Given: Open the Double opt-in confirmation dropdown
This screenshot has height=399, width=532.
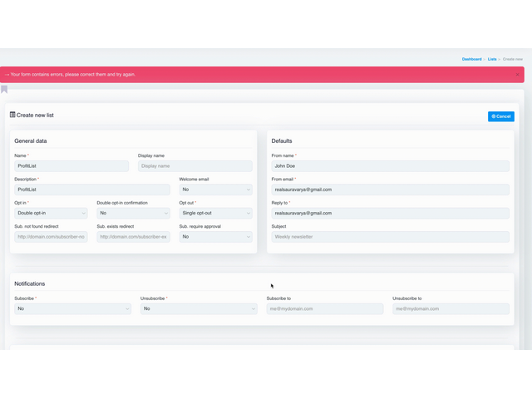Looking at the screenshot, I should pyautogui.click(x=133, y=213).
